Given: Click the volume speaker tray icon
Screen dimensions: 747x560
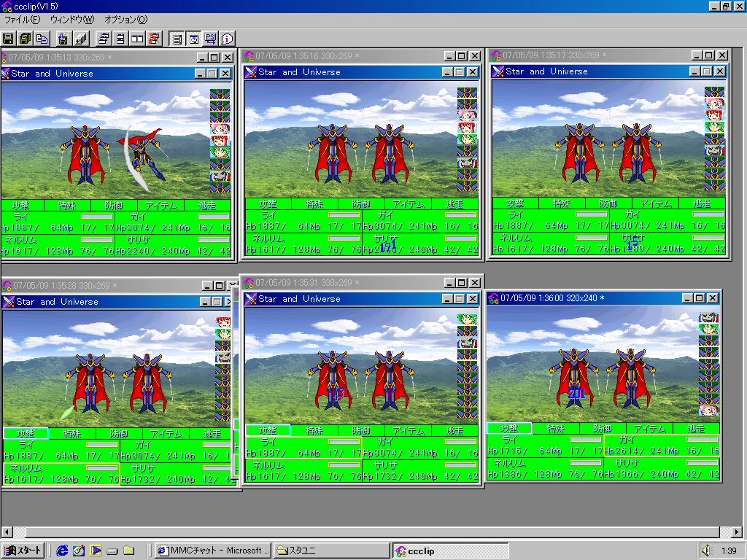Looking at the screenshot, I should coord(708,551).
